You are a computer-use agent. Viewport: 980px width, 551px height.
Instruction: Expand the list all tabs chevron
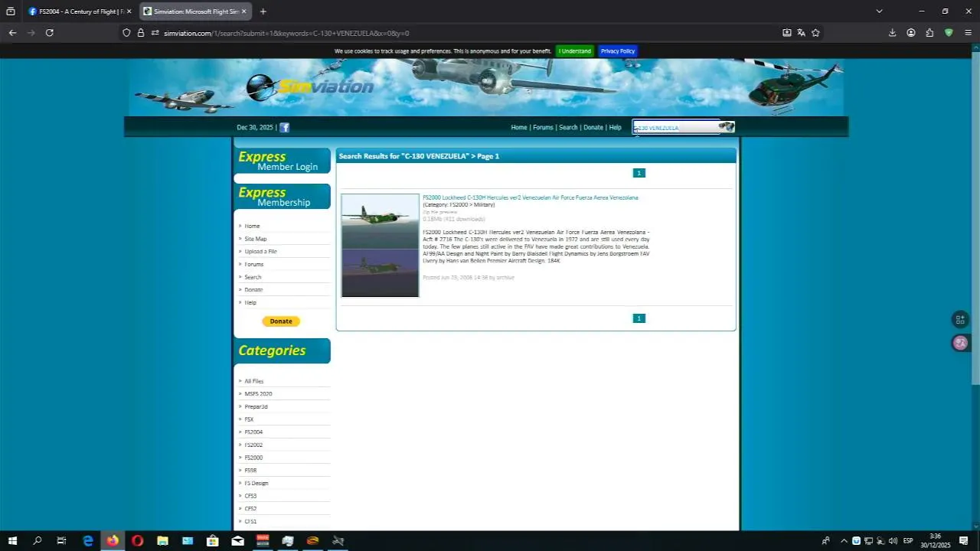[879, 11]
